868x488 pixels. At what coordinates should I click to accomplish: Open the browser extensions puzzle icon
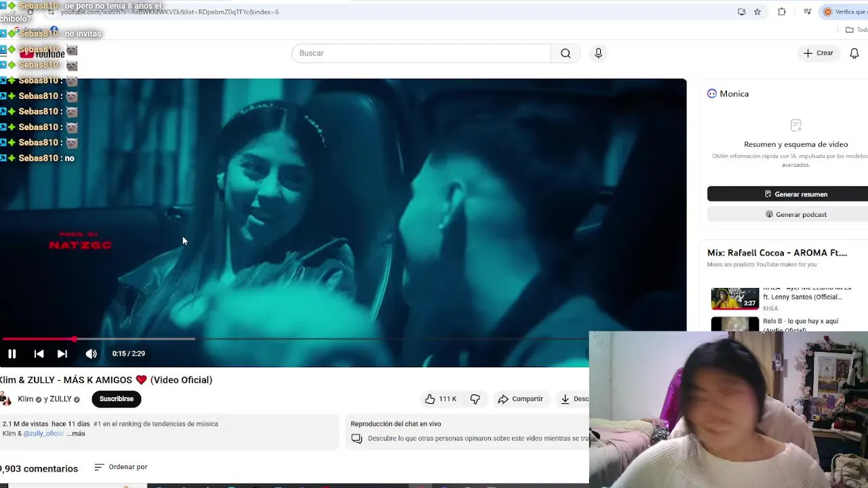(x=782, y=12)
